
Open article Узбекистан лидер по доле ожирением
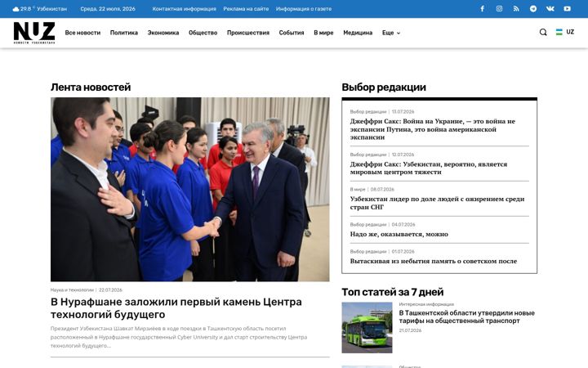coord(437,203)
